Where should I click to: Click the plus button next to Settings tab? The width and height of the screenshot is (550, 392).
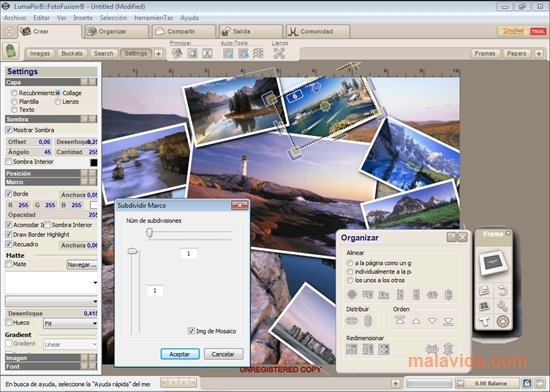(x=158, y=54)
